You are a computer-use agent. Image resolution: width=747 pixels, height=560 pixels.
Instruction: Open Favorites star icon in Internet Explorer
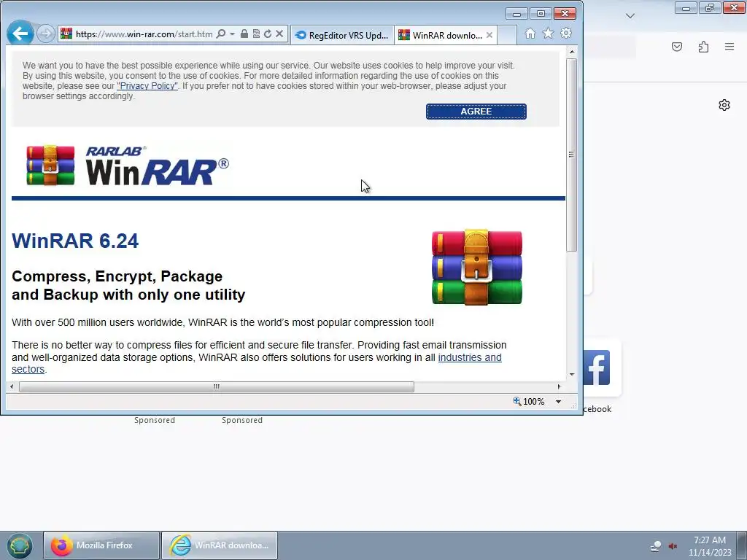click(549, 34)
